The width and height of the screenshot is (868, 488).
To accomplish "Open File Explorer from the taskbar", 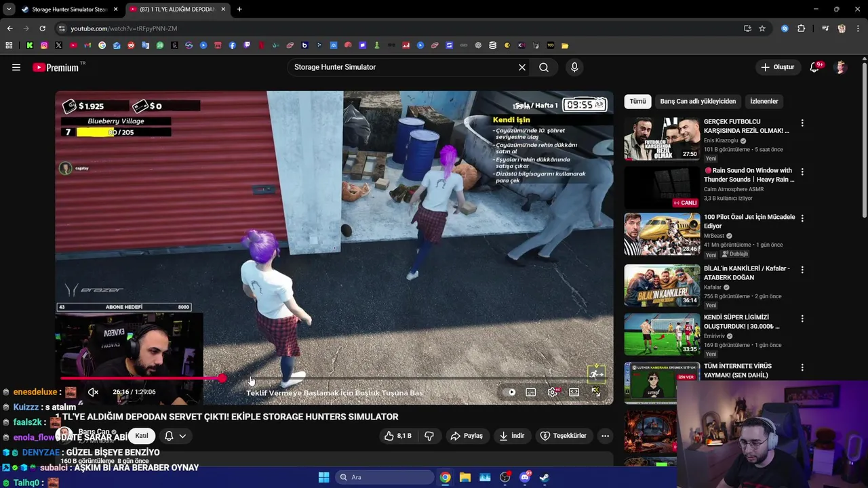I will pos(465,477).
